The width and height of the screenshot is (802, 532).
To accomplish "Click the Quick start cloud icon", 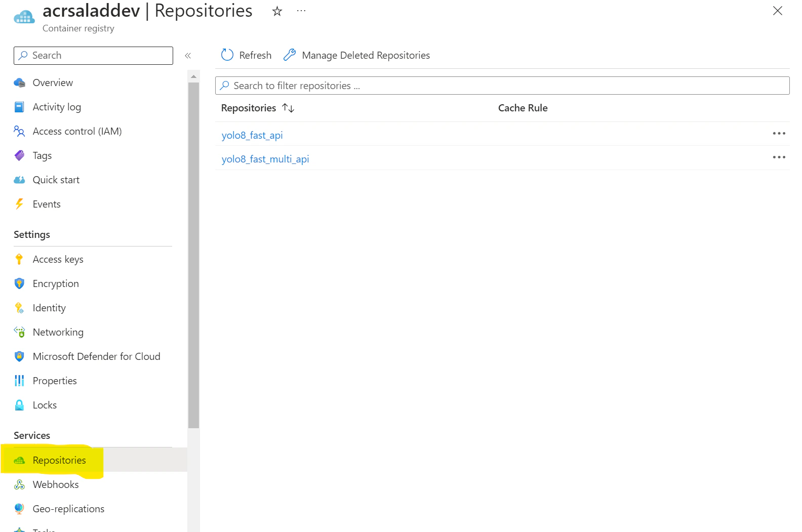I will (x=19, y=180).
